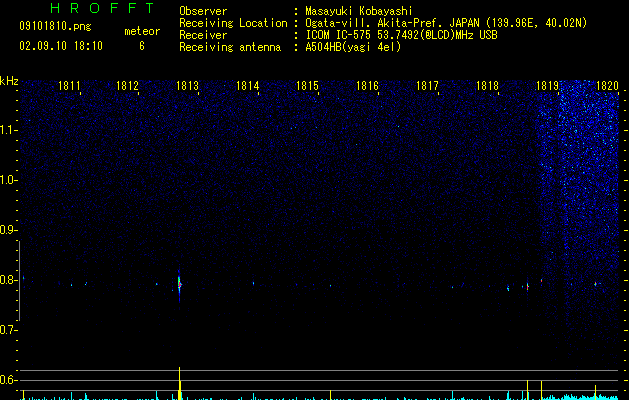
Task: Click the 1818 time axis marker
Action: point(487,86)
